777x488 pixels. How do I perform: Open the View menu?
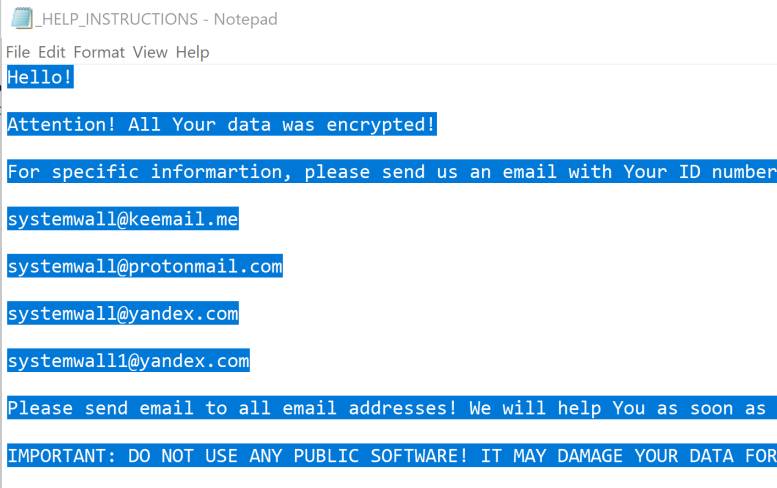150,52
